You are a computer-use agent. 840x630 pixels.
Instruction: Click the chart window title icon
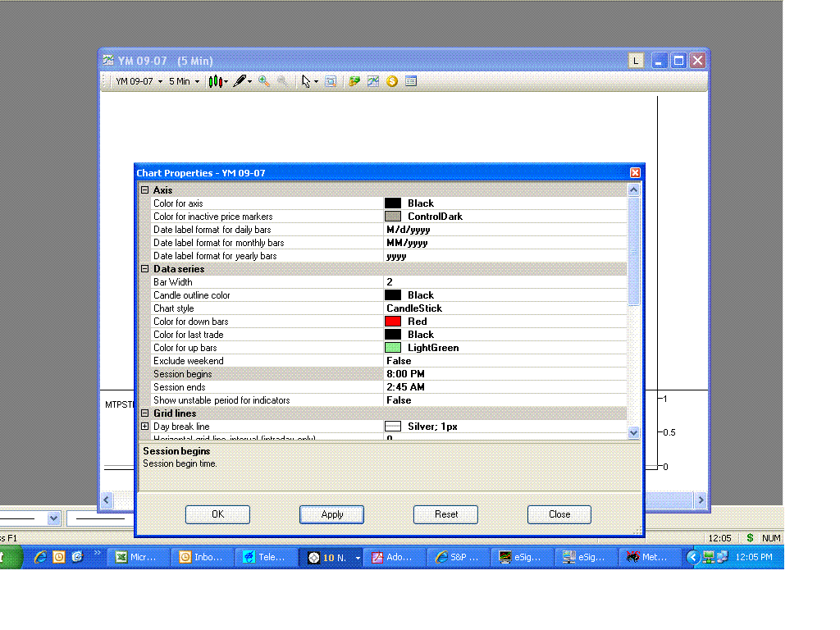[108, 60]
